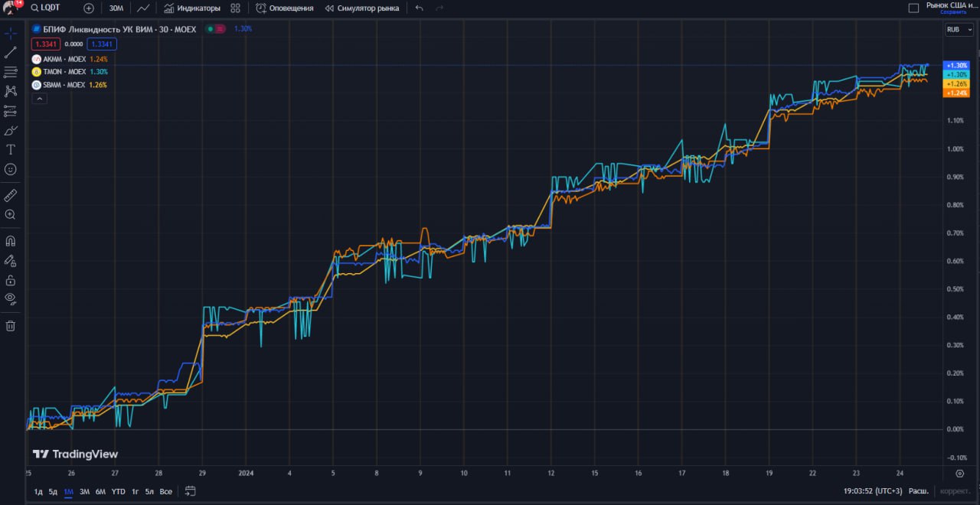
Task: Click the add symbol plus icon
Action: click(89, 8)
